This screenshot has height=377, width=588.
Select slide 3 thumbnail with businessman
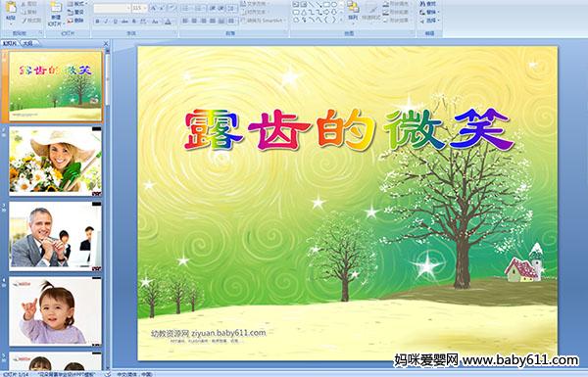pos(55,236)
